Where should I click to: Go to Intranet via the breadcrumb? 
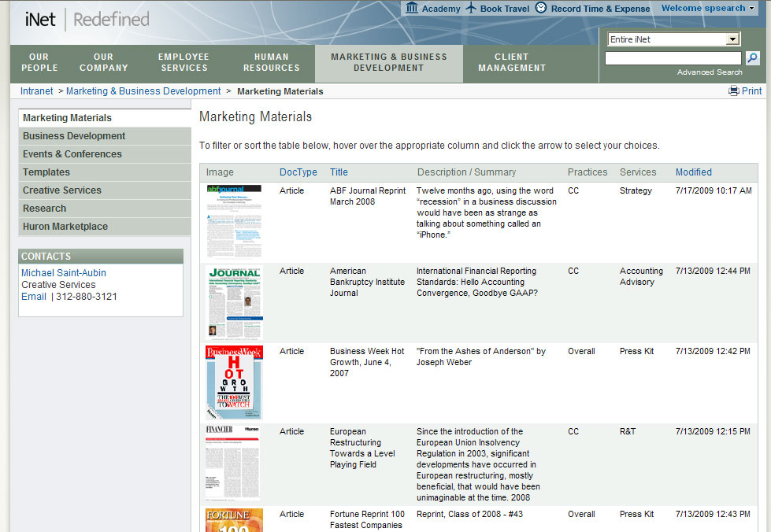coord(37,91)
